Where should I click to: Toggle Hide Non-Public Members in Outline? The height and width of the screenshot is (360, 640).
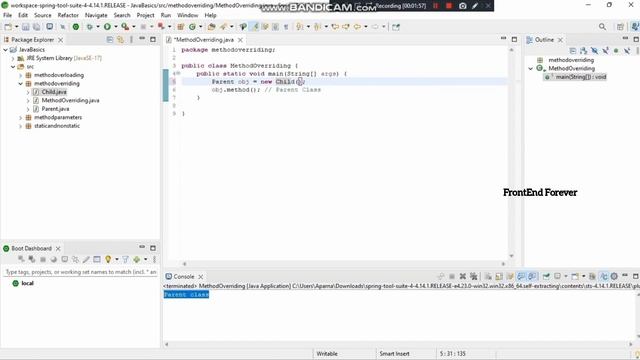tap(616, 51)
